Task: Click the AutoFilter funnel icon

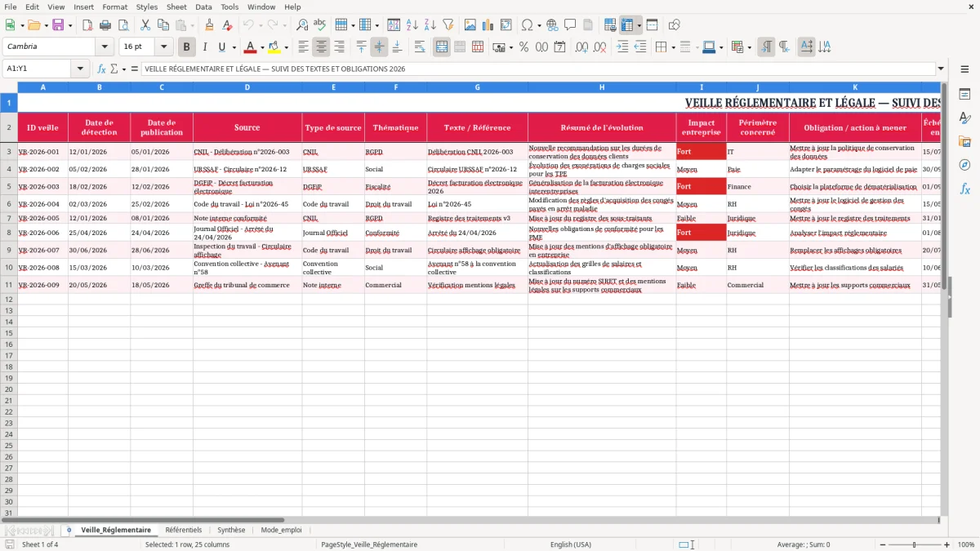Action: [x=448, y=25]
